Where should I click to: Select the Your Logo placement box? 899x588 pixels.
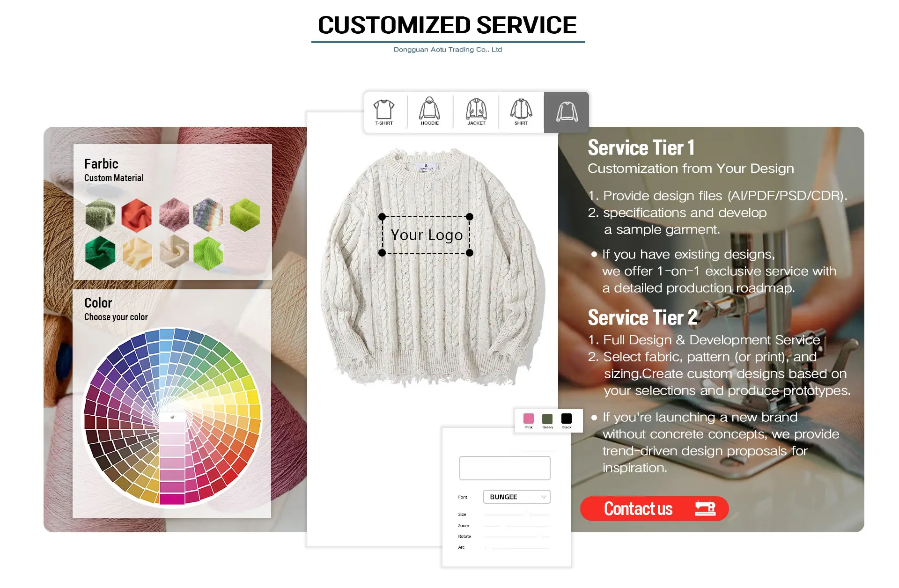click(x=426, y=235)
